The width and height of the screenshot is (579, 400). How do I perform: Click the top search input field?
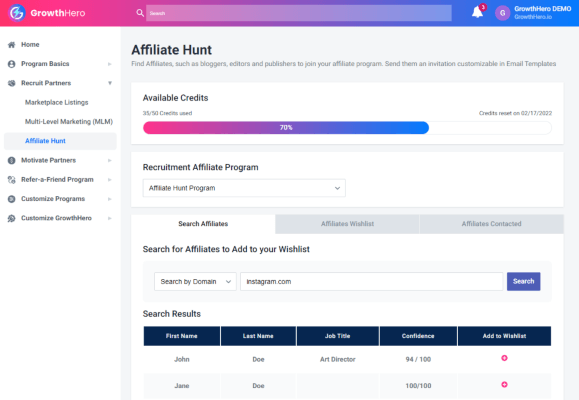pyautogui.click(x=299, y=13)
